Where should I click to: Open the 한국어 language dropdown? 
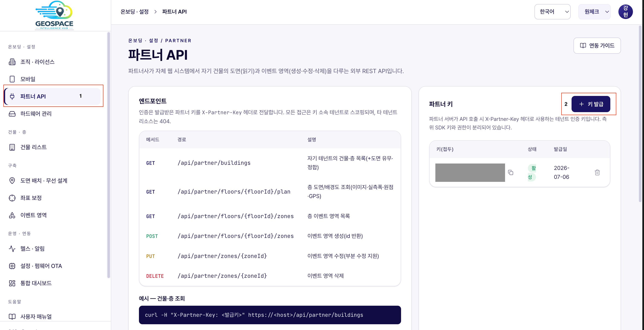[552, 12]
